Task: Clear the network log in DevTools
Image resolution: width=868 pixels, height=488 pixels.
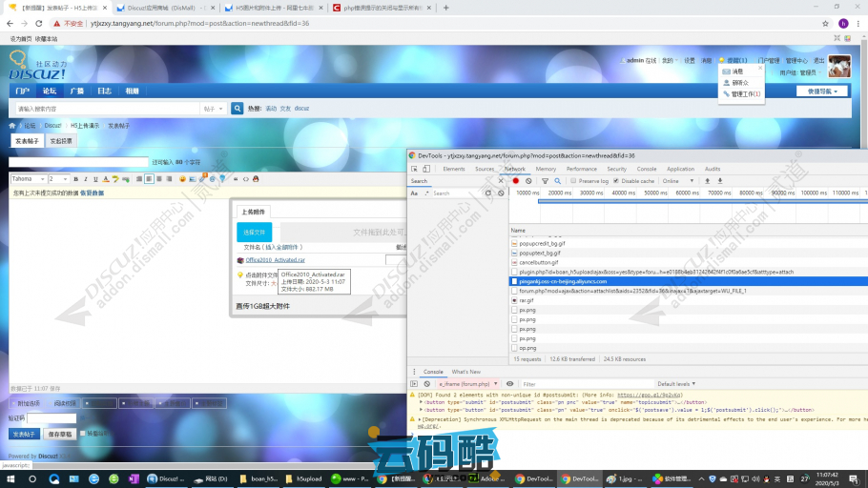Action: click(528, 180)
